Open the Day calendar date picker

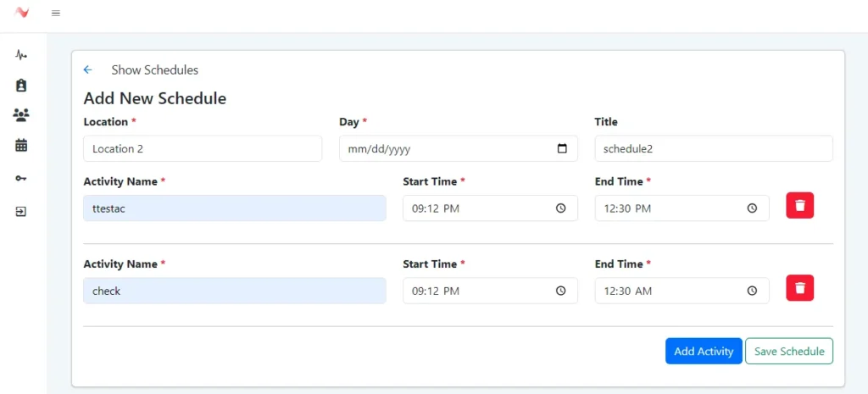(562, 149)
